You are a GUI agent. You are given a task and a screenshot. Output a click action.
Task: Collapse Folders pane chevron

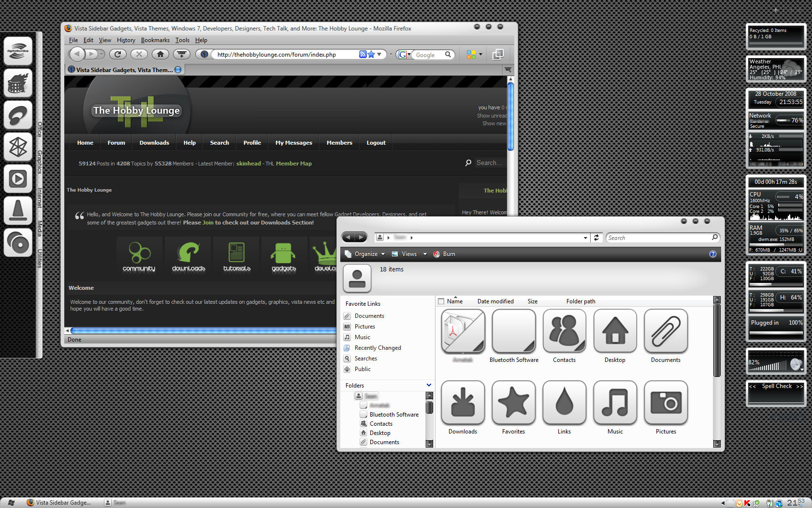pos(429,385)
